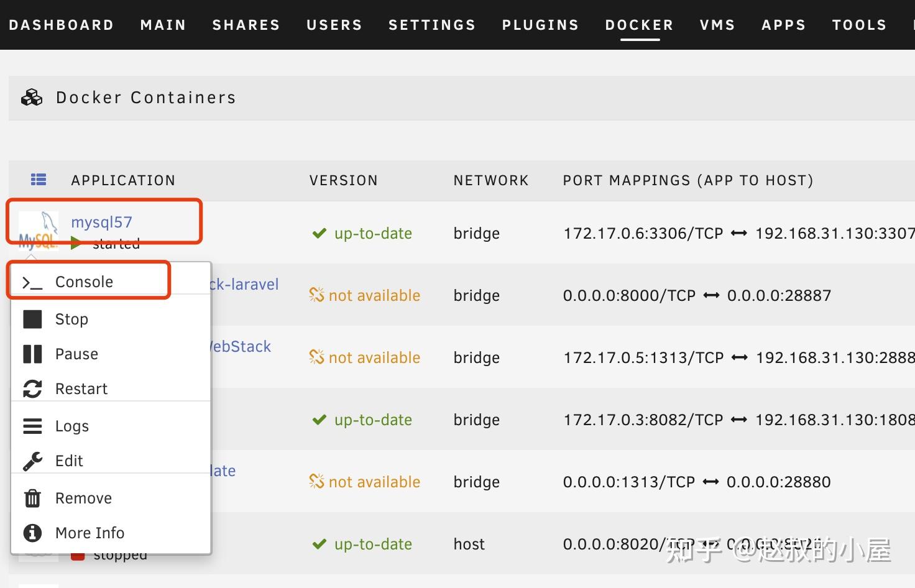Open Logs from the context menu
Screen dimensions: 915x588
72,426
